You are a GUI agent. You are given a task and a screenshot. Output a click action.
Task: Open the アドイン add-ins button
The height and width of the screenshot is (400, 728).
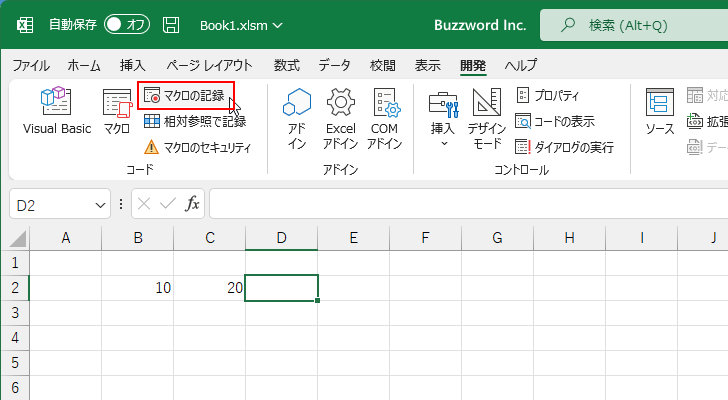297,118
